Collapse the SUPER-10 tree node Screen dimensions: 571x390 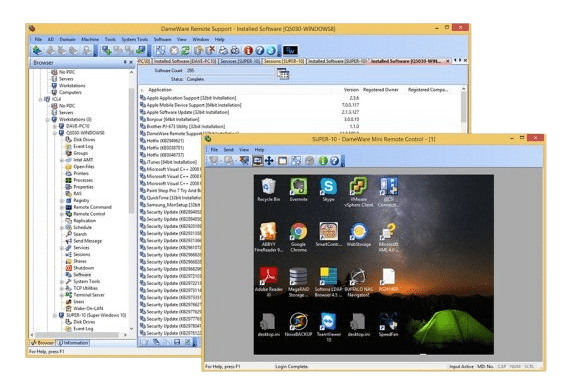(55, 315)
